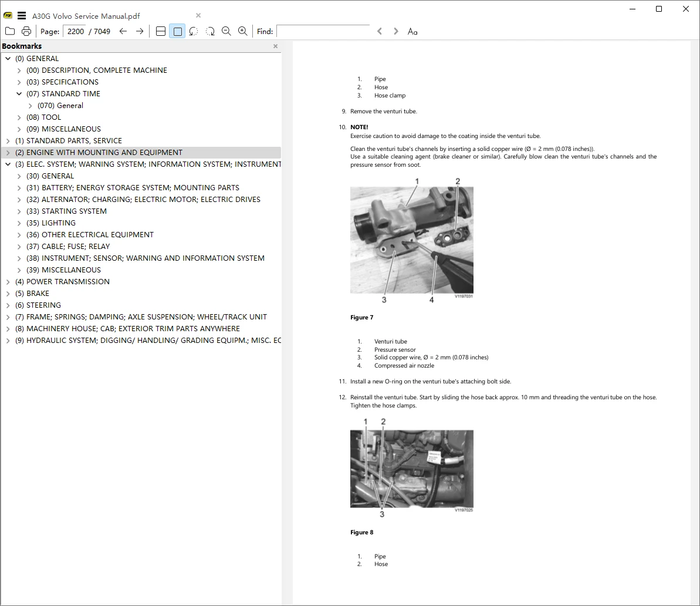Zoom in with the magnifier plus icon
The image size is (700, 606).
pos(242,31)
